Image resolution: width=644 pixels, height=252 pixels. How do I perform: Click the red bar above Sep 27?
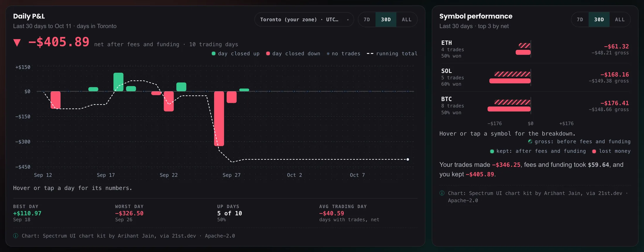232,97
